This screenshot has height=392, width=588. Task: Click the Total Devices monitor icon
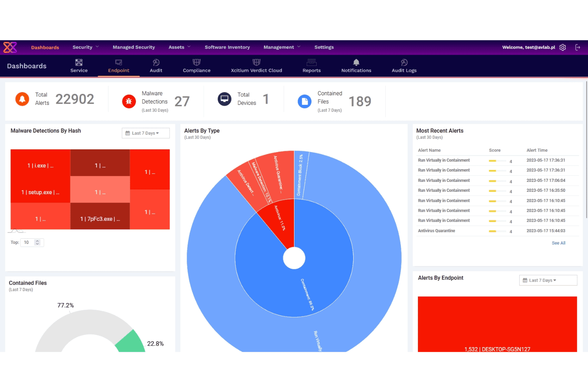click(224, 99)
